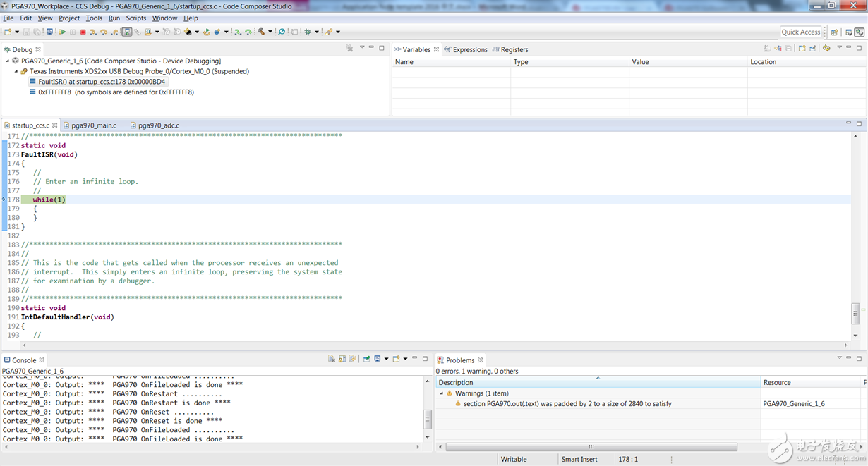Open the Debug view menu triangle
The height and width of the screenshot is (466, 868).
pos(362,48)
